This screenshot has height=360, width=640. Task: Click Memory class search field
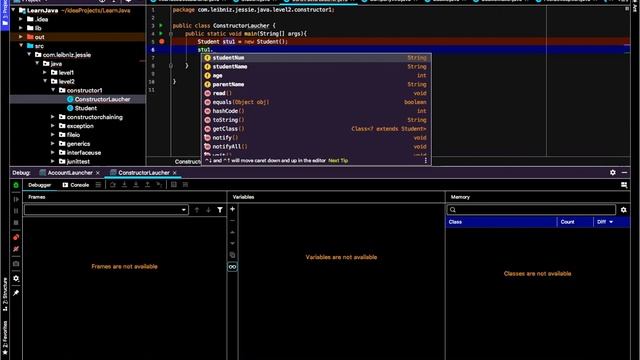(x=531, y=210)
